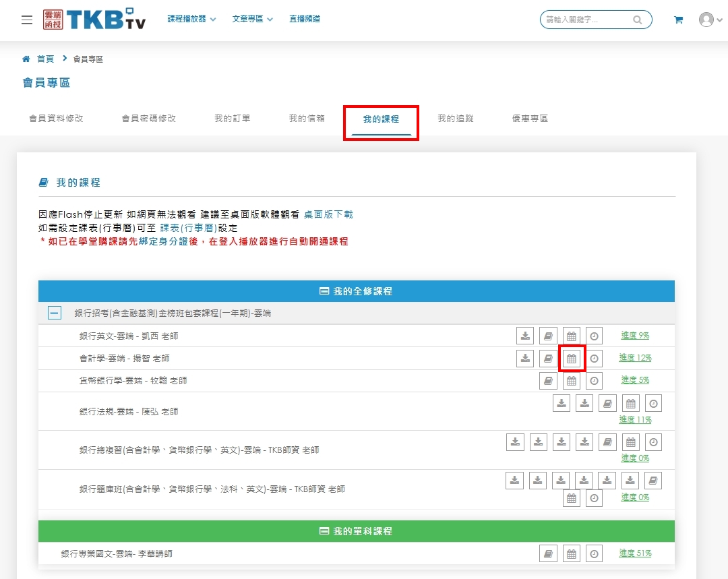
Task: Click clock icon for 銀行法規 course
Action: (653, 404)
